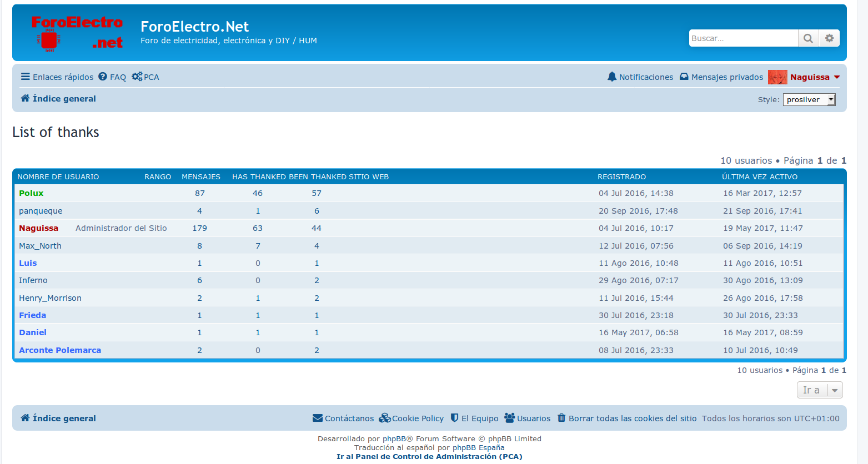Open the El Equipo page
Screen dimensions: 868x464
[x=474, y=418]
